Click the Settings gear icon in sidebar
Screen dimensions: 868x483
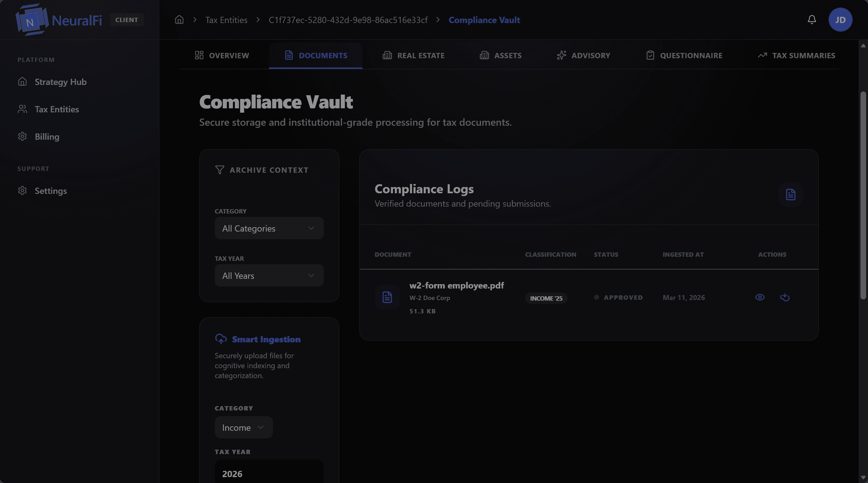point(22,191)
